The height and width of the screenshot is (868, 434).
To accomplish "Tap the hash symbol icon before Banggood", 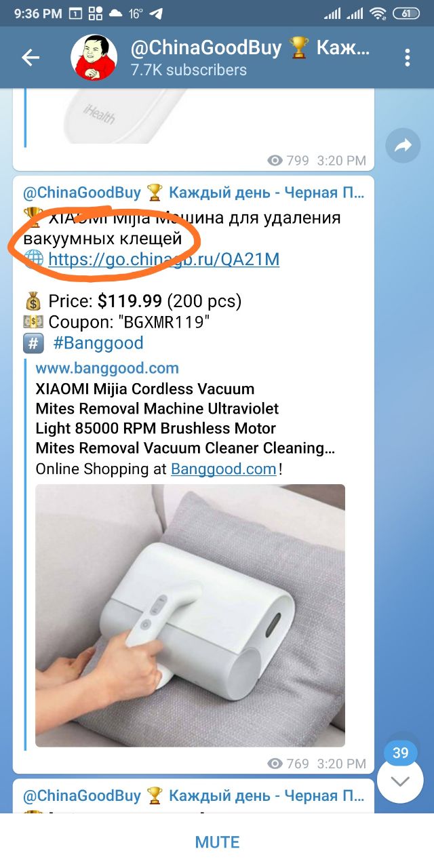I will point(33,342).
